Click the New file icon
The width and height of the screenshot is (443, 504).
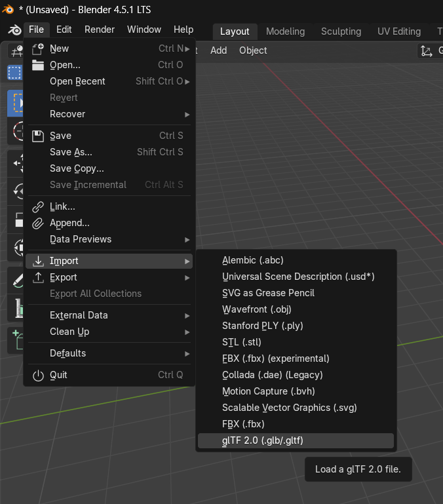38,49
